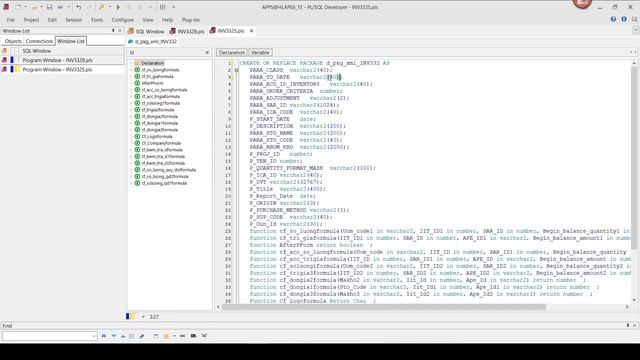This screenshot has width=640, height=360.
Task: Click the PL/SQL Developer app icon in title bar
Action: click(6, 7)
